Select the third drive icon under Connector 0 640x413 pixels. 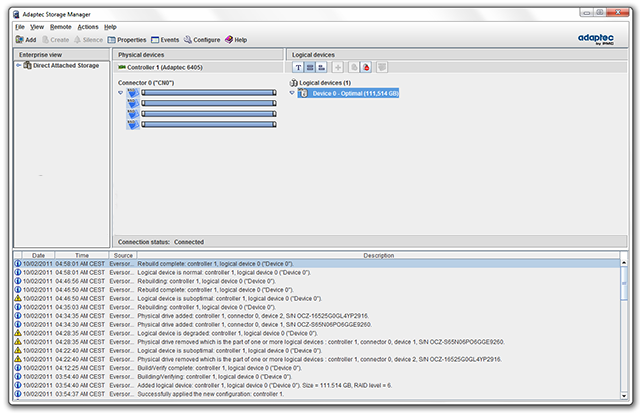point(133,114)
